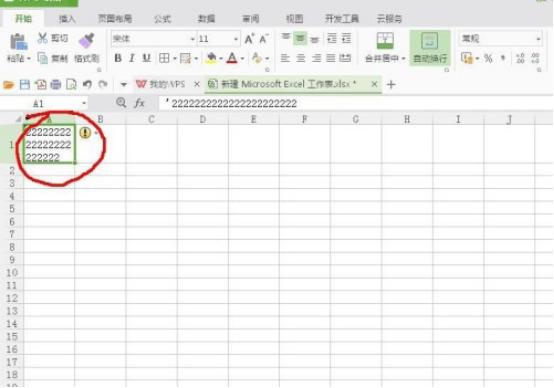The width and height of the screenshot is (554, 388).
Task: Click the fx insert function icon
Action: [140, 103]
